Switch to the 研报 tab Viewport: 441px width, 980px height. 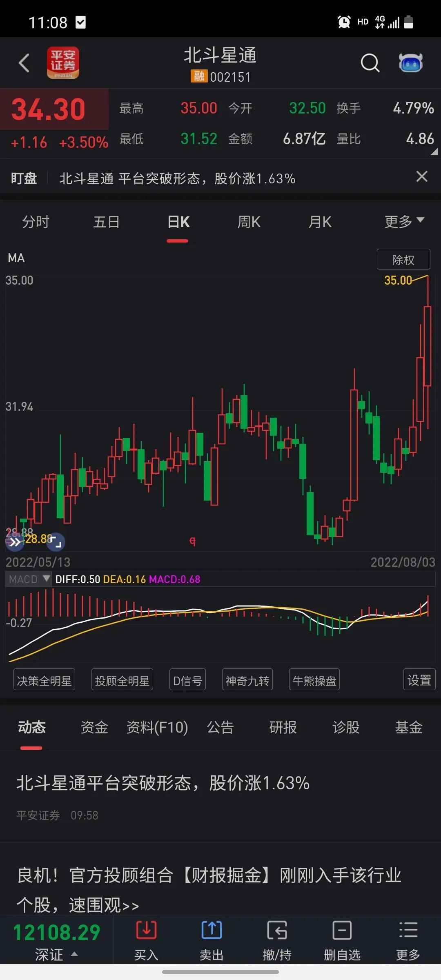(283, 727)
